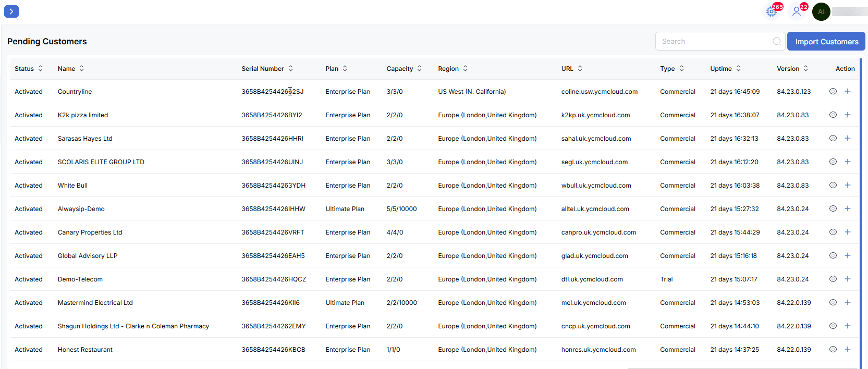Click version 84.23.0.123
Viewport: 868px width, 369px height.
[x=794, y=92]
